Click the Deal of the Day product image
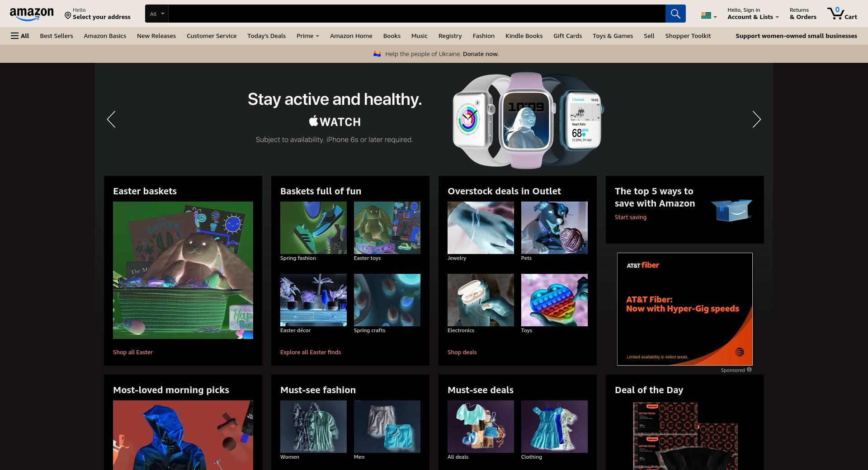Viewport: 868px width, 470px height. [x=685, y=435]
